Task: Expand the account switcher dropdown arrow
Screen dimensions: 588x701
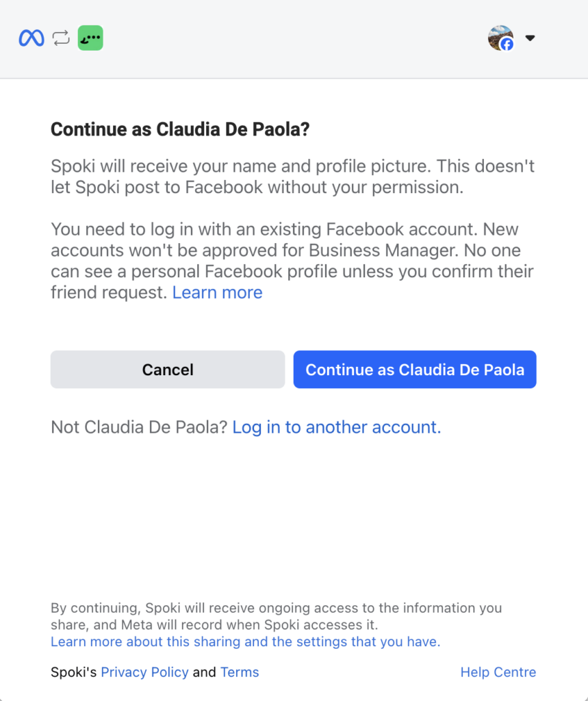Action: [530, 38]
